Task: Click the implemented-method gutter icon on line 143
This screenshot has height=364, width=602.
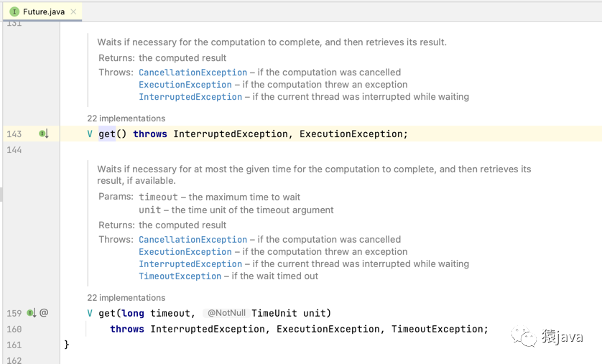Action: pos(43,134)
